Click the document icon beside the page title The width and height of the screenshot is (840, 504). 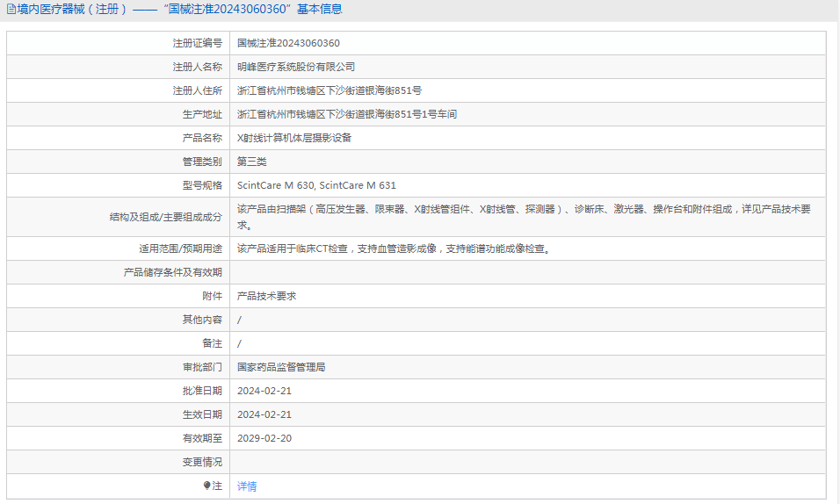(x=11, y=9)
